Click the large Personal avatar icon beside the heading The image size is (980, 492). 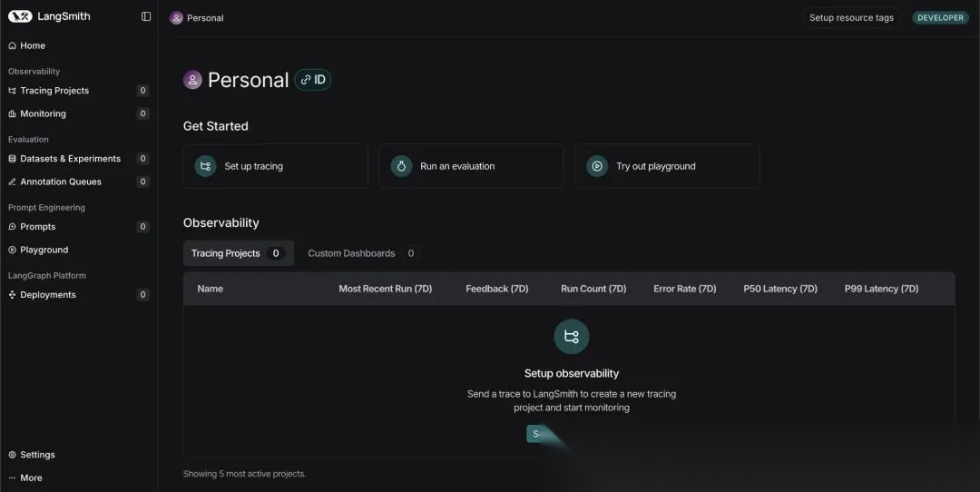pyautogui.click(x=192, y=79)
